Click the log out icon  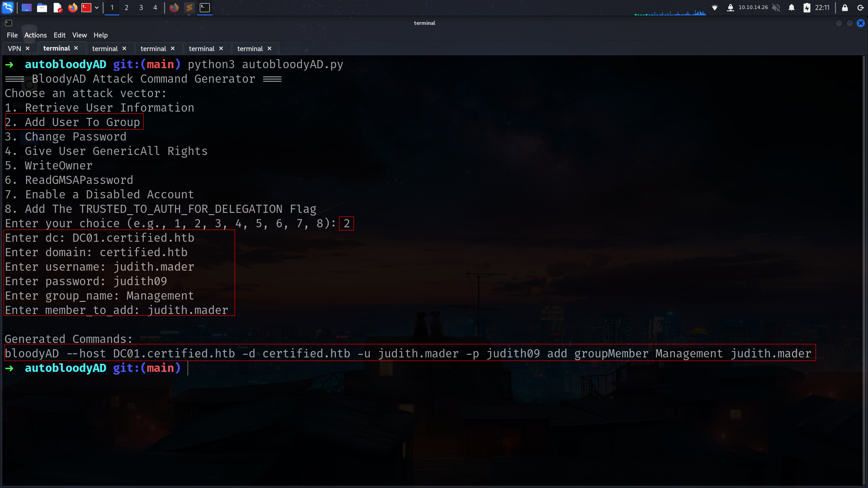click(860, 8)
